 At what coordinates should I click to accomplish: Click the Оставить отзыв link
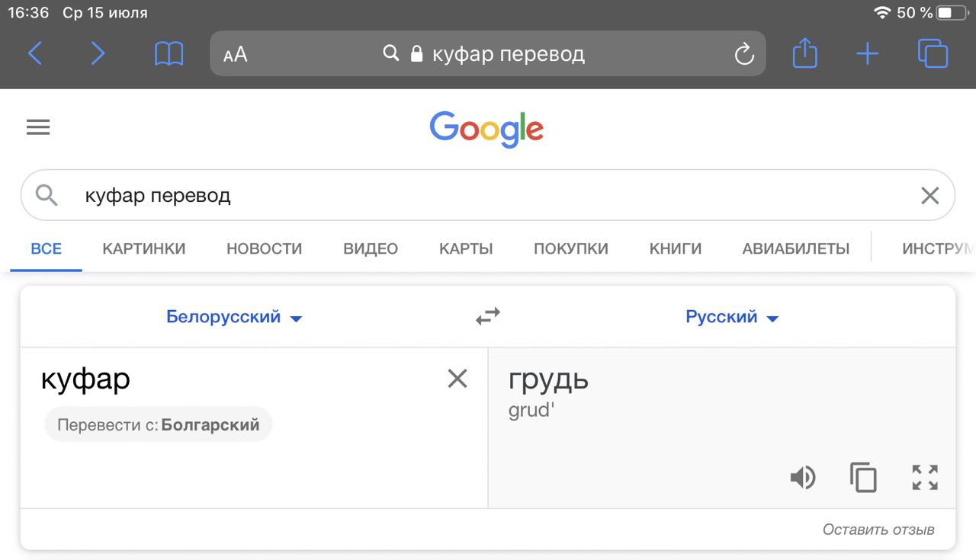[878, 530]
